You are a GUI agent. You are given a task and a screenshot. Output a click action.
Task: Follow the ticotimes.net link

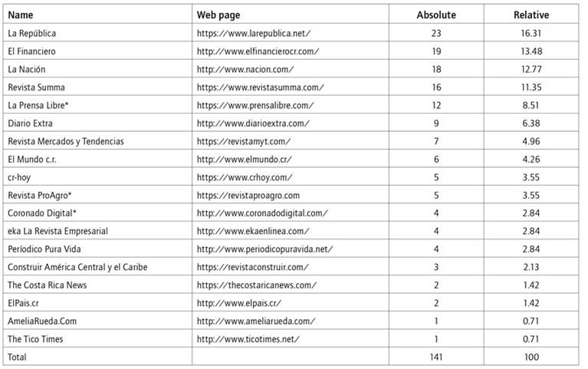248,339
